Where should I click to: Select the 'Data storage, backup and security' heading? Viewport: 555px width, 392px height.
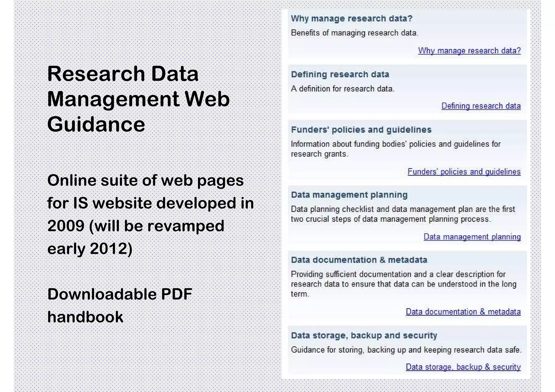pyautogui.click(x=364, y=335)
